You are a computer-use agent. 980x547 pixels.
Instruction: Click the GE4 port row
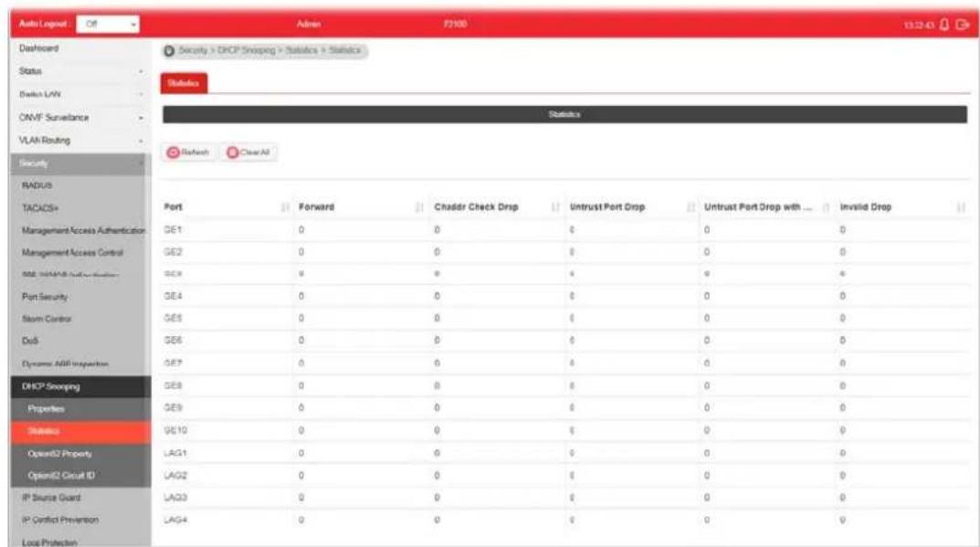565,296
